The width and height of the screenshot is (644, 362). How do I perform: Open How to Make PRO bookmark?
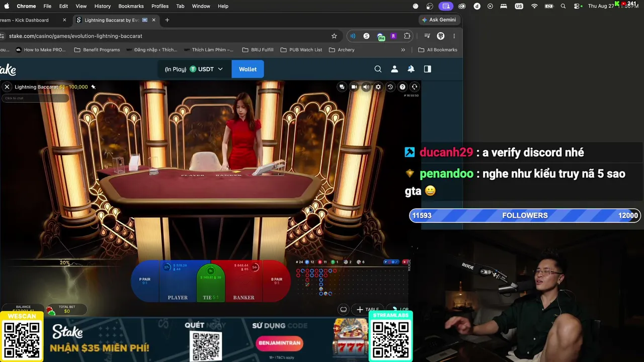tap(41, 50)
